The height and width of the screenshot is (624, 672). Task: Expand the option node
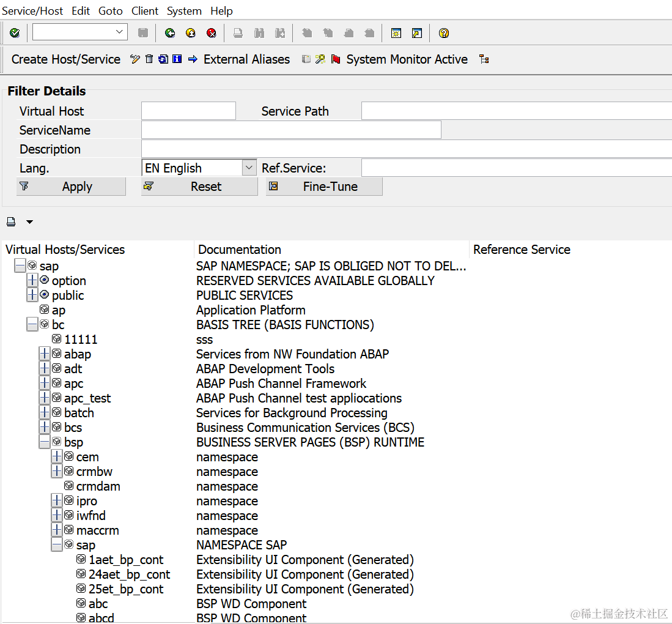click(x=32, y=280)
